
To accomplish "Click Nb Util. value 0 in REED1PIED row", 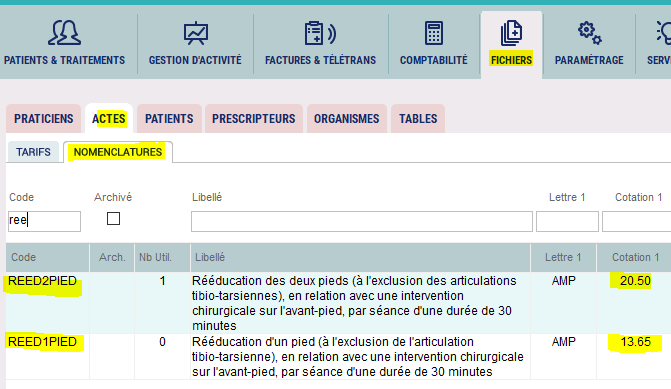I will point(162,342).
